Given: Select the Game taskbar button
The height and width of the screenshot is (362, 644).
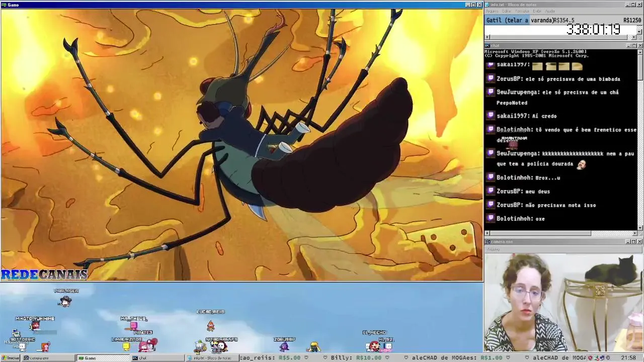Looking at the screenshot, I should (103, 358).
